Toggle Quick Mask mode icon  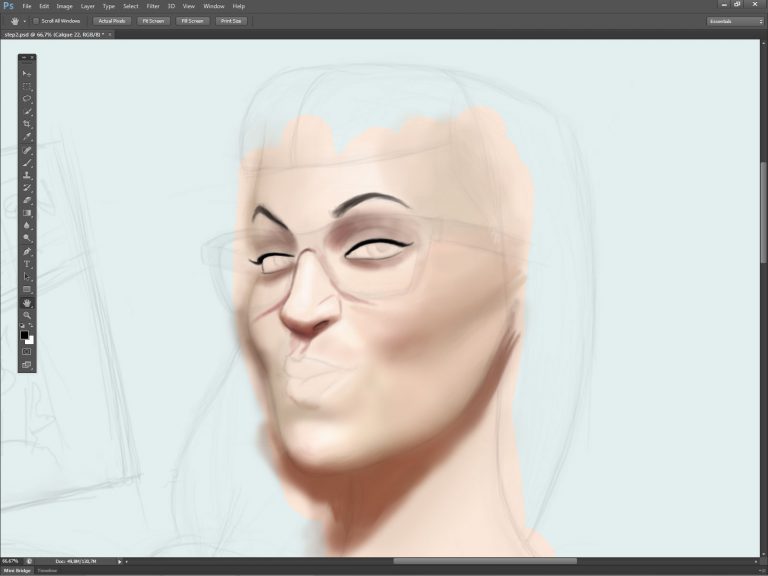[x=27, y=351]
